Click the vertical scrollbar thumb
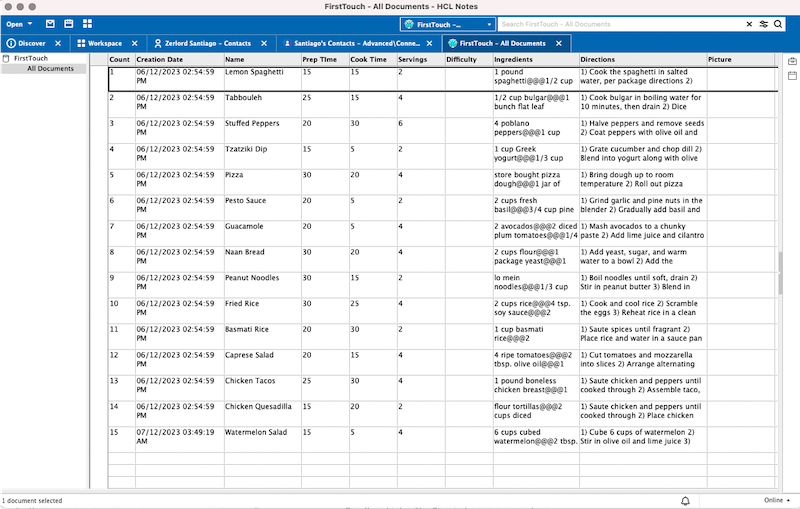 point(780,273)
